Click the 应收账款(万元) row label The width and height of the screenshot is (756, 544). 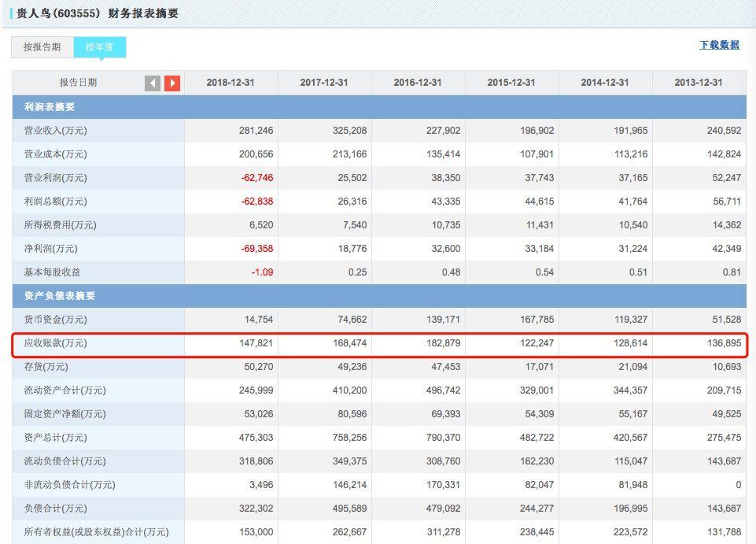(x=55, y=343)
